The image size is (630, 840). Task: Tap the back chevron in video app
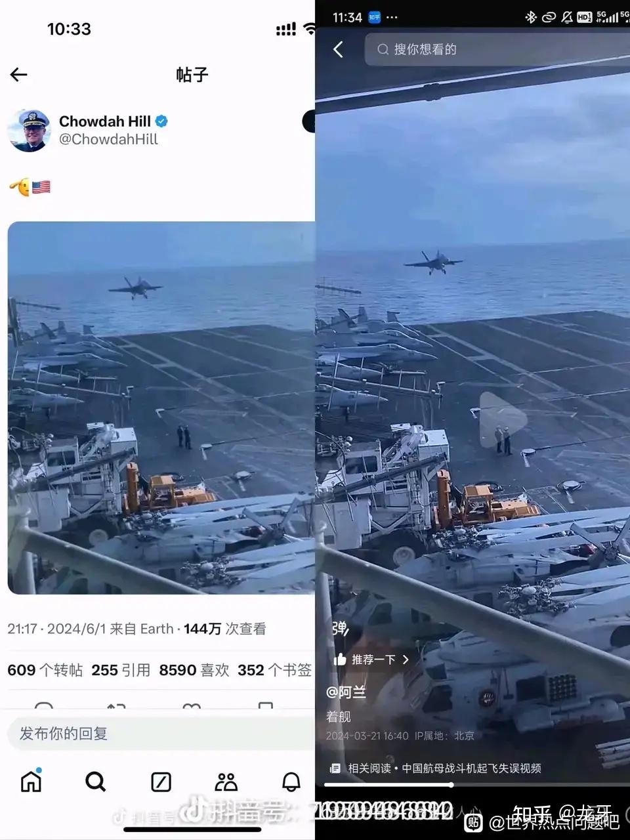339,49
